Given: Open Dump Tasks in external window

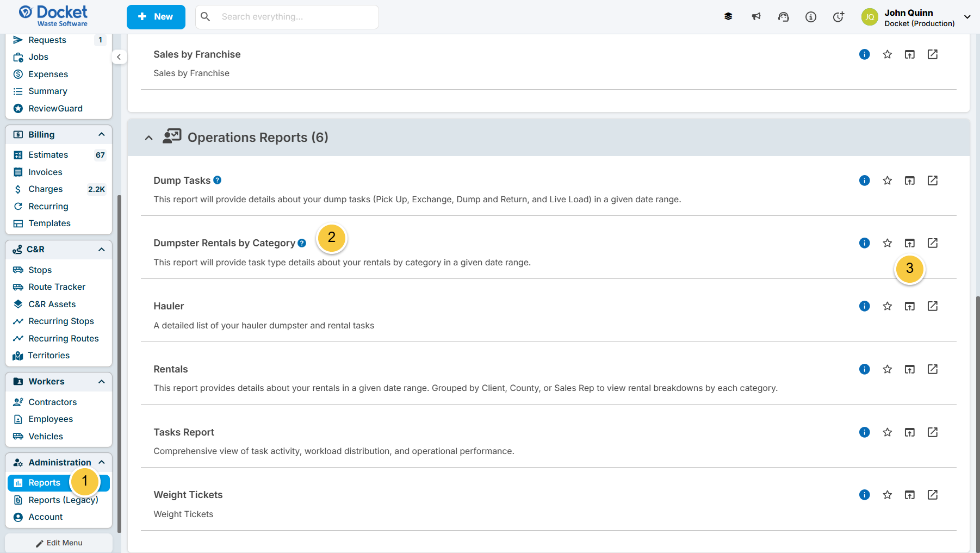Looking at the screenshot, I should pos(933,181).
